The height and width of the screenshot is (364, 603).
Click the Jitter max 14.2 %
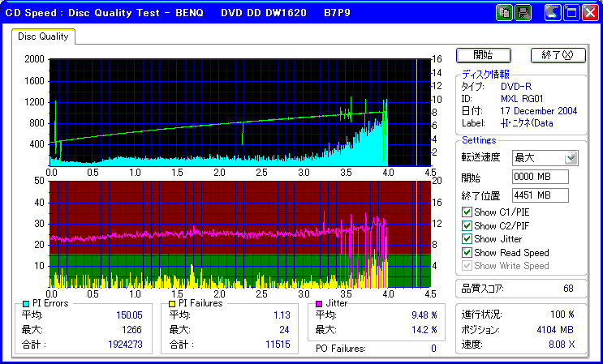424,330
